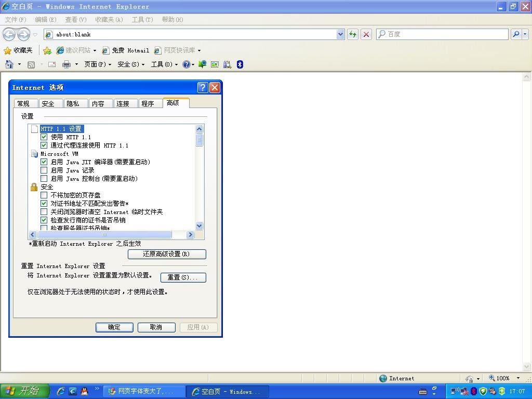Click the Refresh icon beside the address bar

point(353,34)
